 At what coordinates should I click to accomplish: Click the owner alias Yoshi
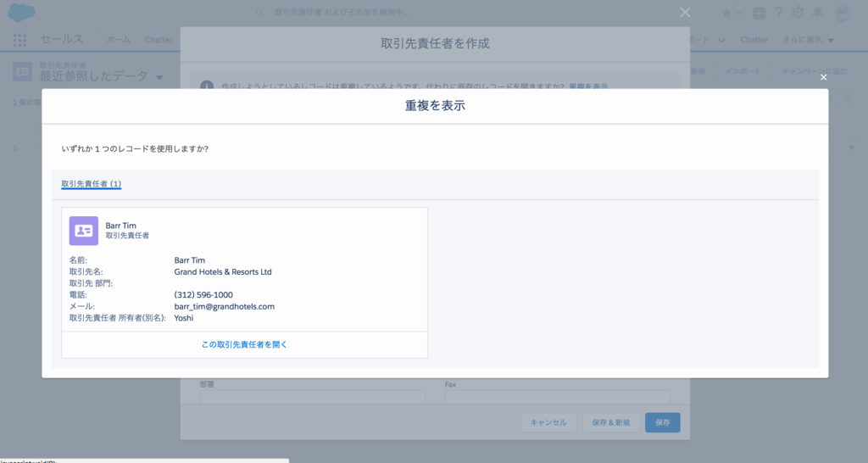(184, 318)
